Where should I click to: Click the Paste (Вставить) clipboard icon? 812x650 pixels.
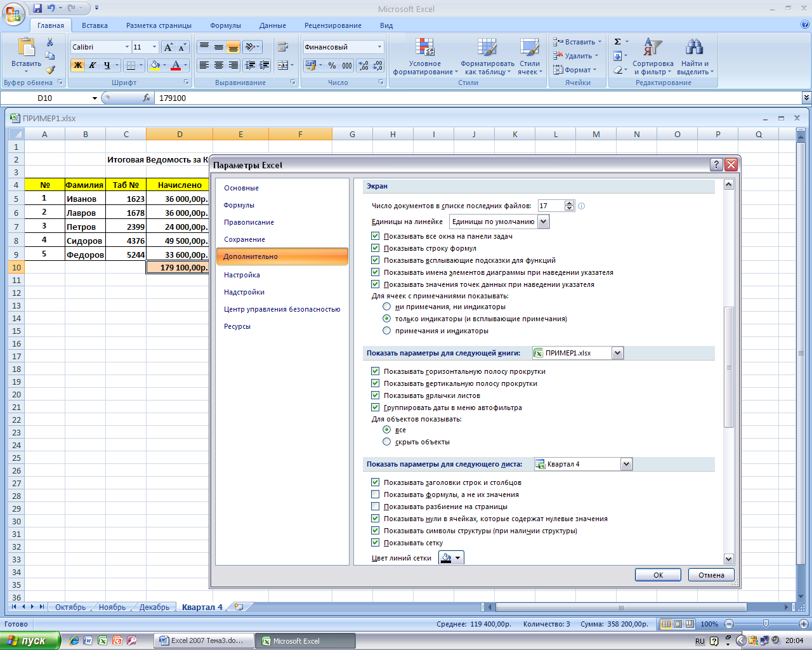[x=26, y=48]
